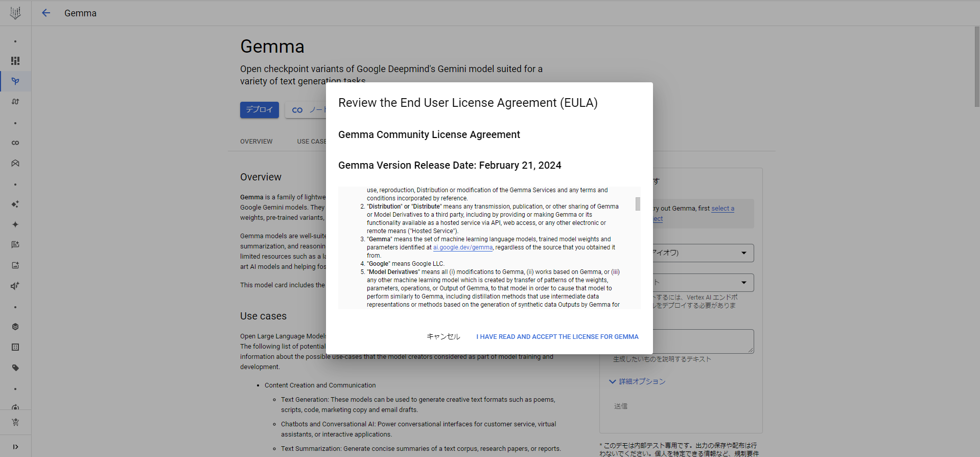Click the speaker icon with sparkle in sidebar
This screenshot has width=980, height=457.
(15, 286)
